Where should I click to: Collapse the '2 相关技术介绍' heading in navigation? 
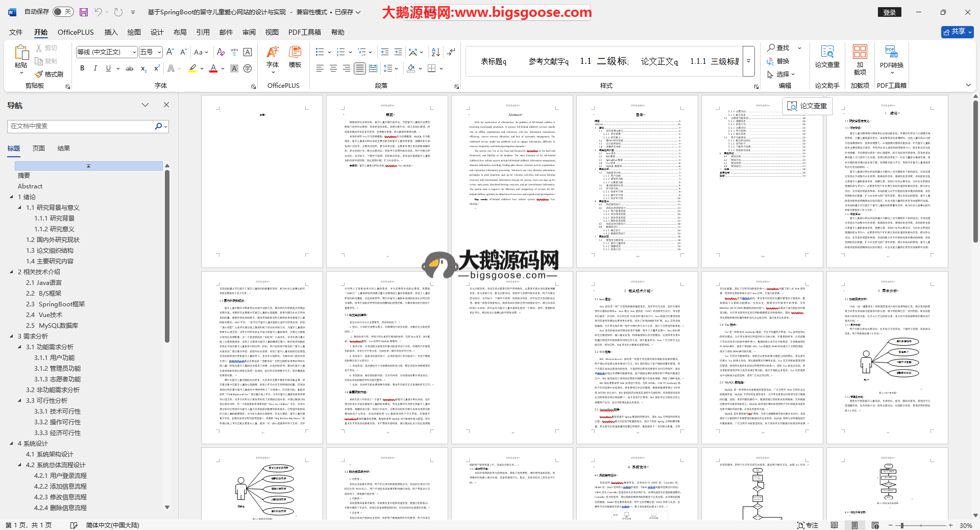point(12,272)
